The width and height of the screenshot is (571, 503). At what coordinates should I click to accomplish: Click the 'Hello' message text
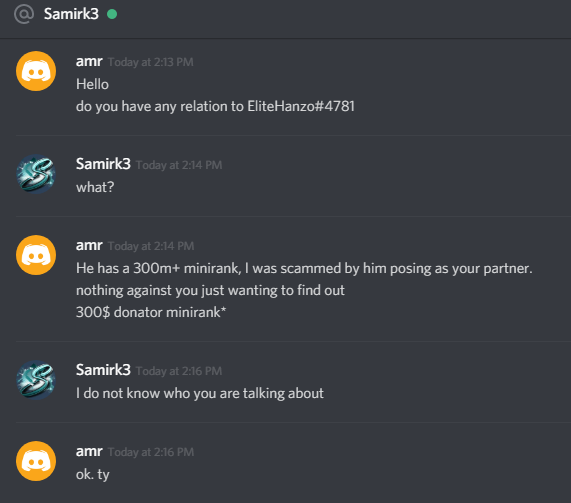coord(92,84)
